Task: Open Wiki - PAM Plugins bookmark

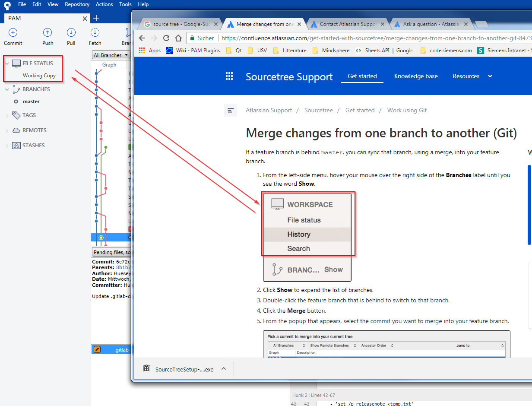Action: click(x=193, y=51)
